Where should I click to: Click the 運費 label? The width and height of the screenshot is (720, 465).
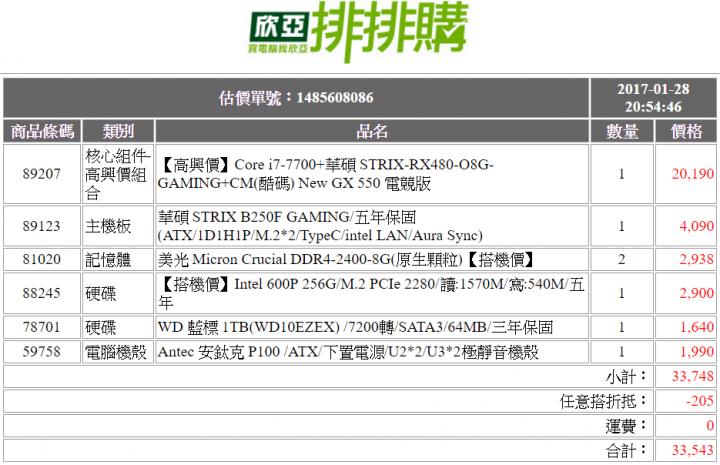pos(626,426)
